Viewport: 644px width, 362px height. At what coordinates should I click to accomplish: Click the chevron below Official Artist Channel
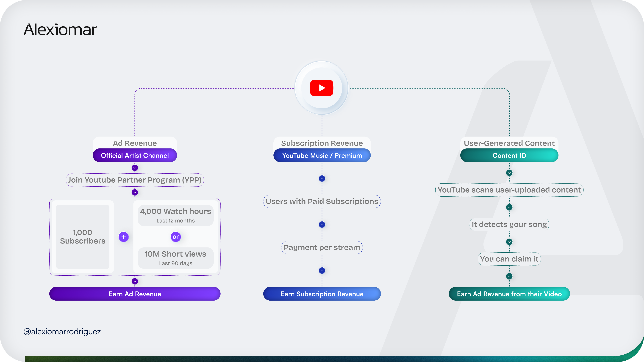coord(135,168)
